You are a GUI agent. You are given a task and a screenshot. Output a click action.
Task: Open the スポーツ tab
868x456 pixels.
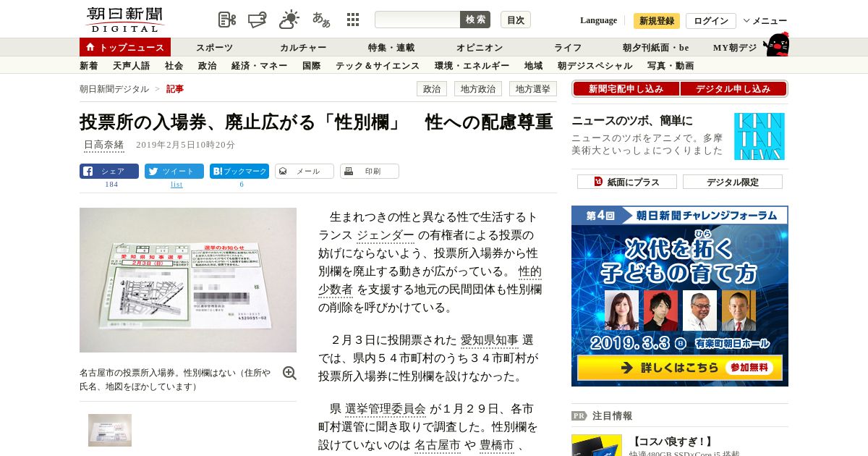(x=214, y=48)
